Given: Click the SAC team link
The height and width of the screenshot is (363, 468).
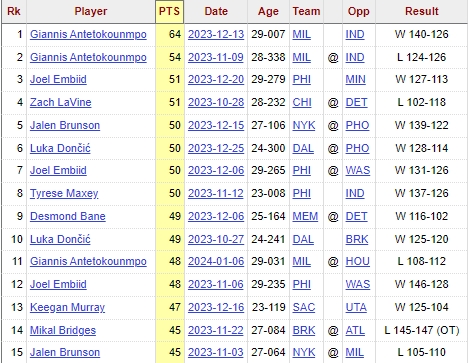Looking at the screenshot, I should click(304, 307).
